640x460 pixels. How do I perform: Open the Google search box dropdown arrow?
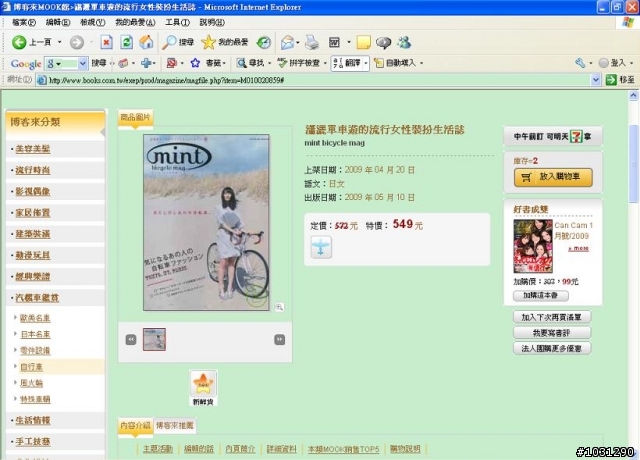[82, 63]
